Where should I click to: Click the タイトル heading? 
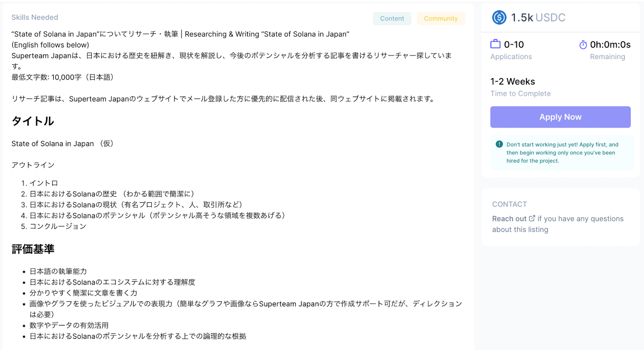33,121
